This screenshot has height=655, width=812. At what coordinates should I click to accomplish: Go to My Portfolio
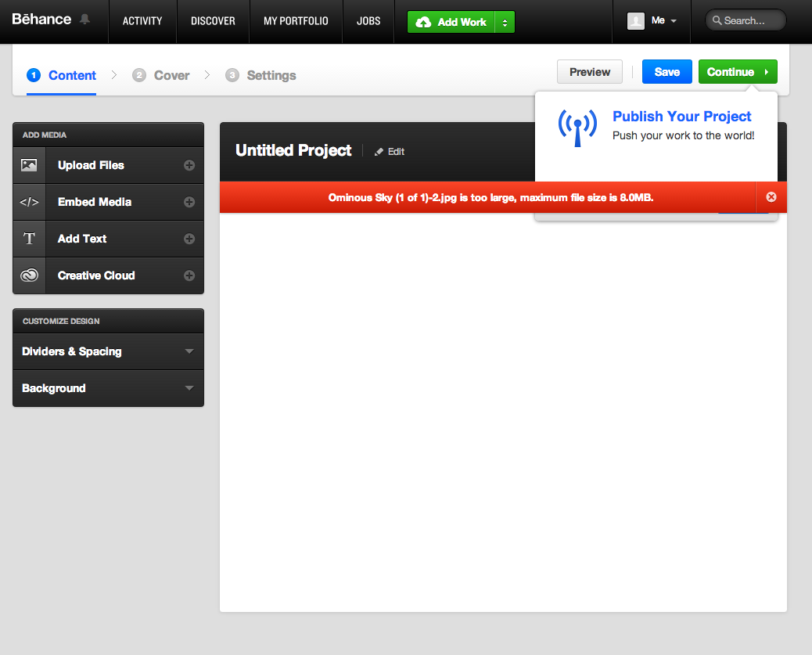[296, 21]
